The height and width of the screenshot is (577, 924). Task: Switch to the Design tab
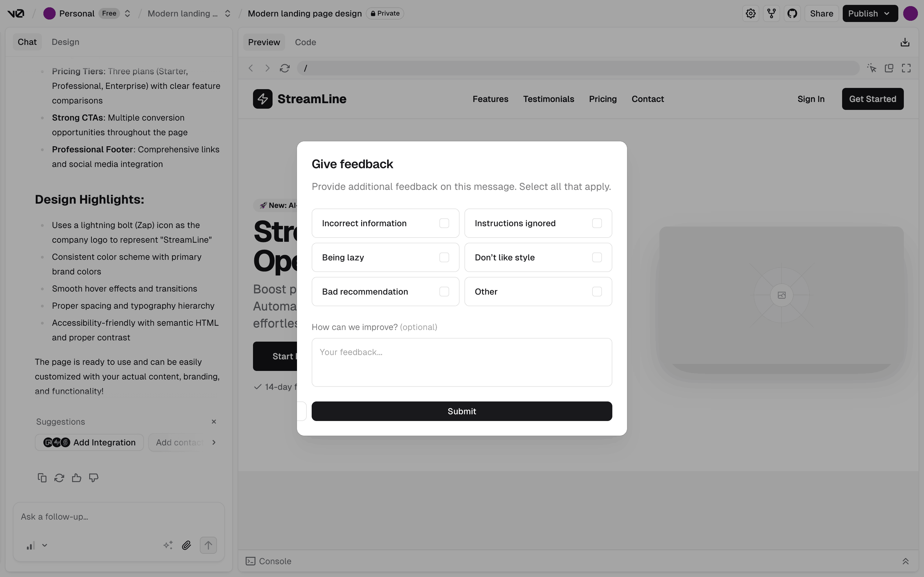pyautogui.click(x=65, y=42)
